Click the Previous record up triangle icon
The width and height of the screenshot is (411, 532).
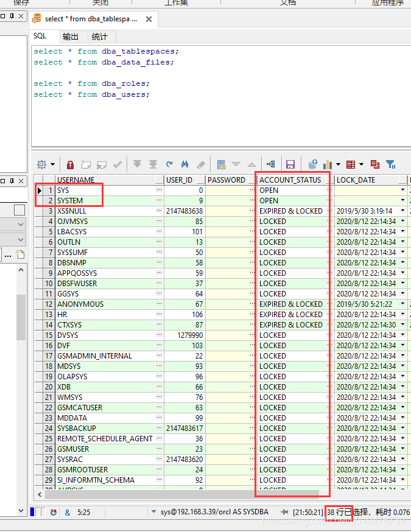[251, 164]
